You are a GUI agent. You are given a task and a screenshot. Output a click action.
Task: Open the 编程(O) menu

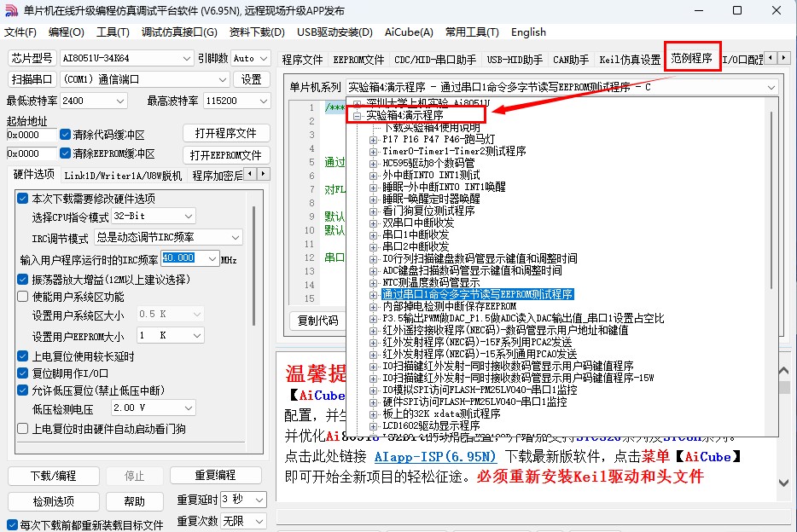[x=66, y=32]
